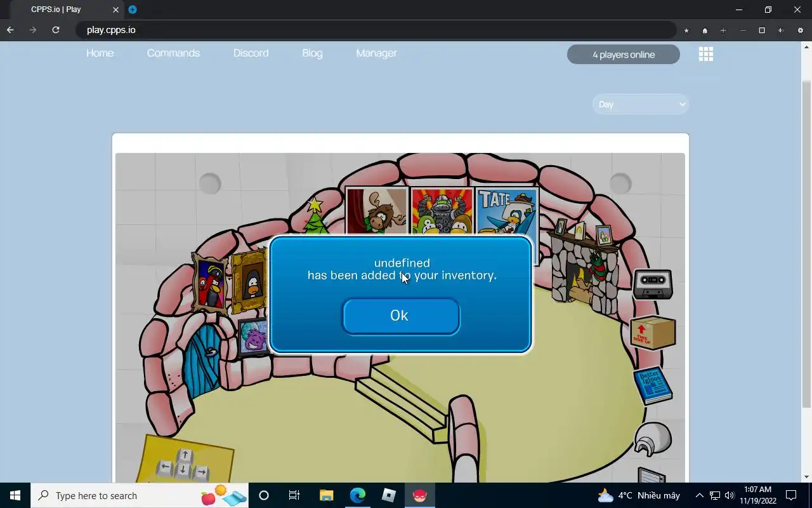Open the cassette tape music icon
Screen dimensions: 812x508
(653, 284)
